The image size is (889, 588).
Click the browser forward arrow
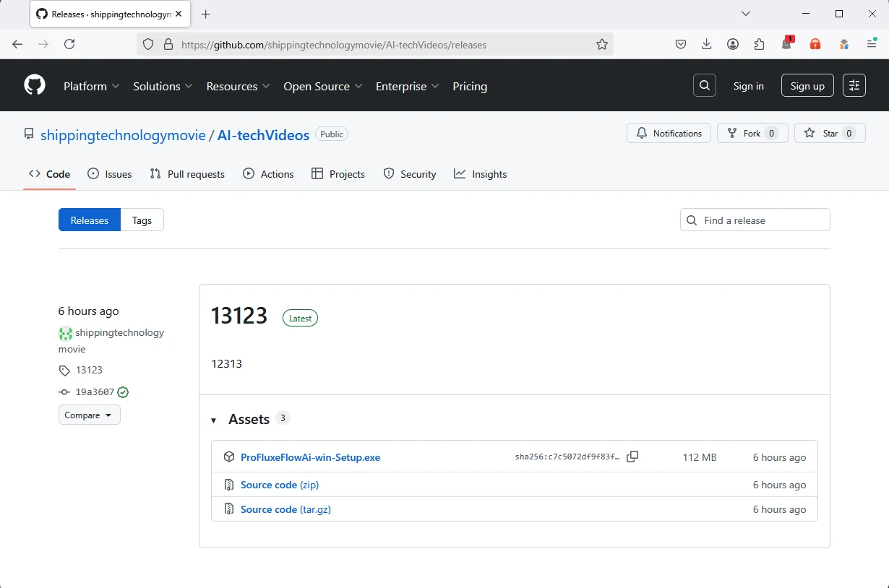point(43,44)
